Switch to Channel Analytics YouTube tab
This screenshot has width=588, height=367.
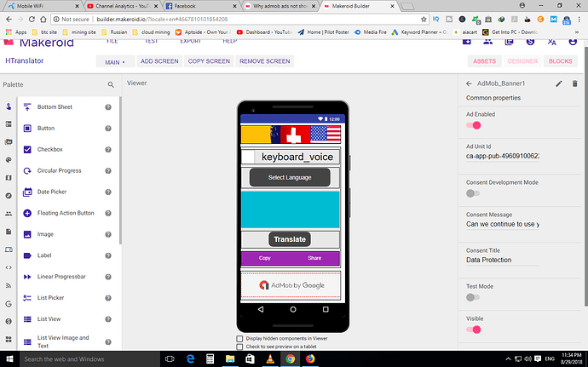pos(122,6)
